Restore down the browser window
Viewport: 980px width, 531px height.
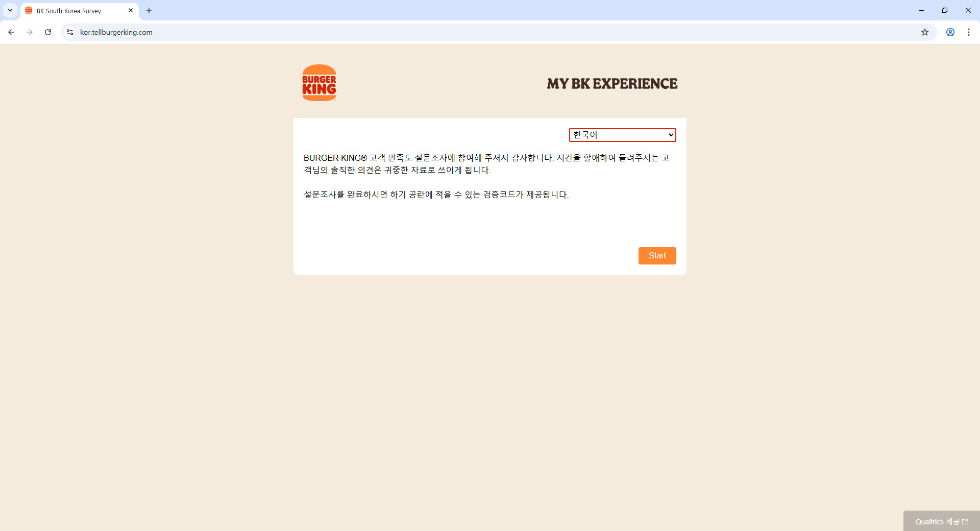coord(945,10)
